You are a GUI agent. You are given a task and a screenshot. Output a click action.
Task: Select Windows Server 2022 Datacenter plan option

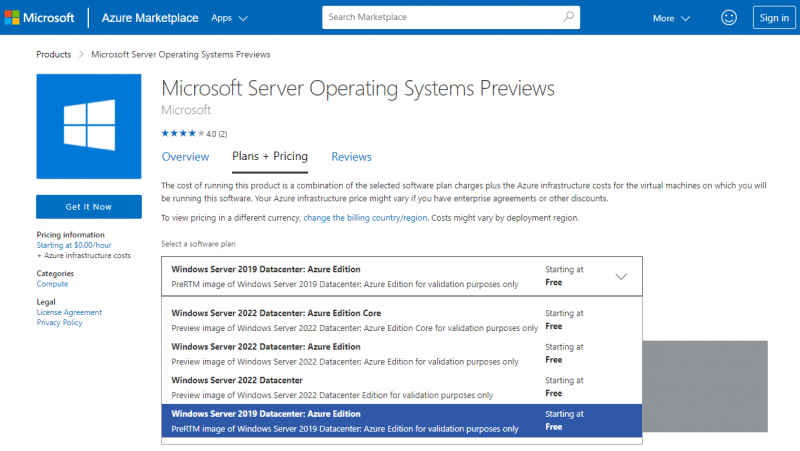pyautogui.click(x=402, y=388)
